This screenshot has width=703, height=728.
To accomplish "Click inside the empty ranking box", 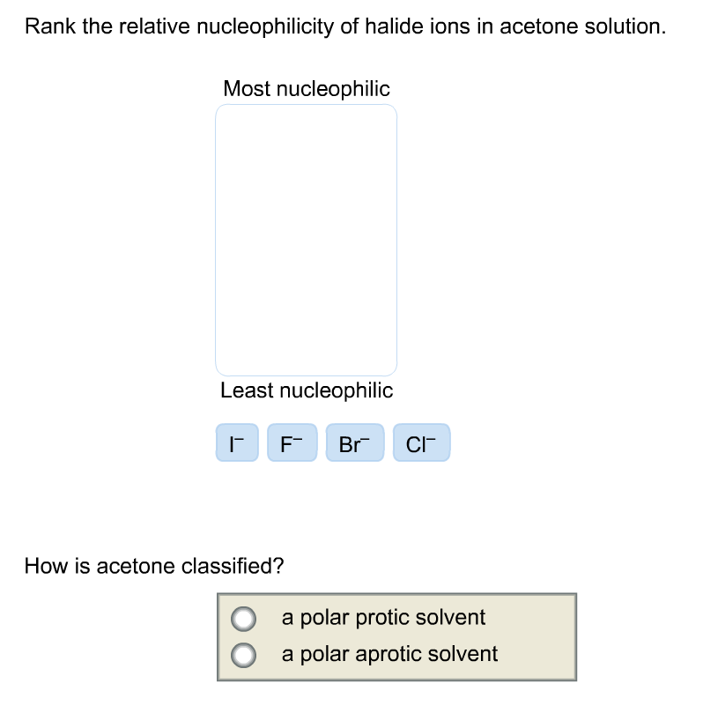I will point(306,238).
